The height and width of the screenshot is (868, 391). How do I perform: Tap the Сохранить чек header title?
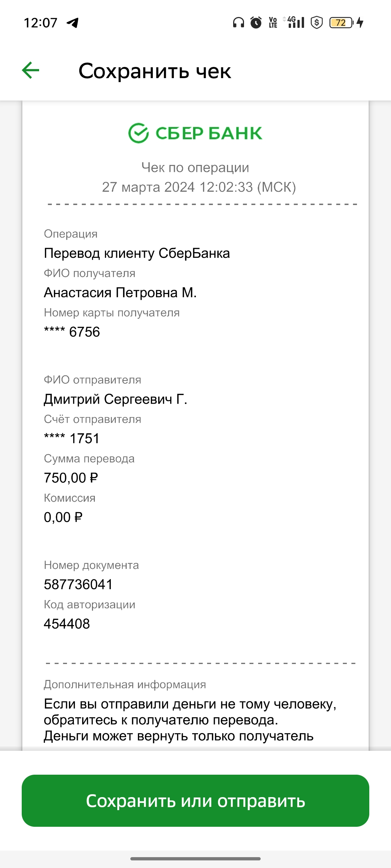[x=155, y=71]
